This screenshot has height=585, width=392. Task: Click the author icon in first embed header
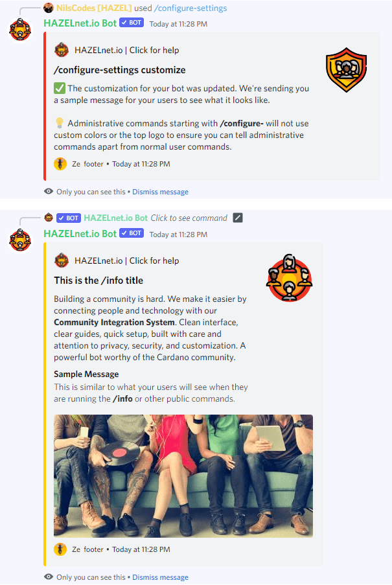(62, 50)
